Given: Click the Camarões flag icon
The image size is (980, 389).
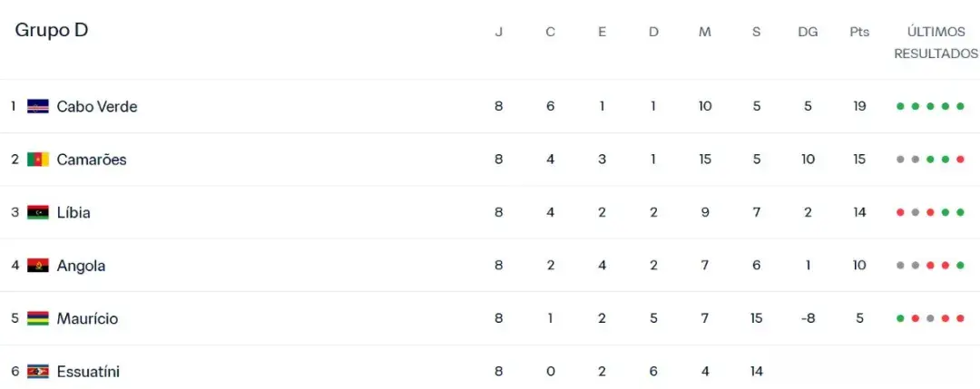Looking at the screenshot, I should [x=38, y=160].
